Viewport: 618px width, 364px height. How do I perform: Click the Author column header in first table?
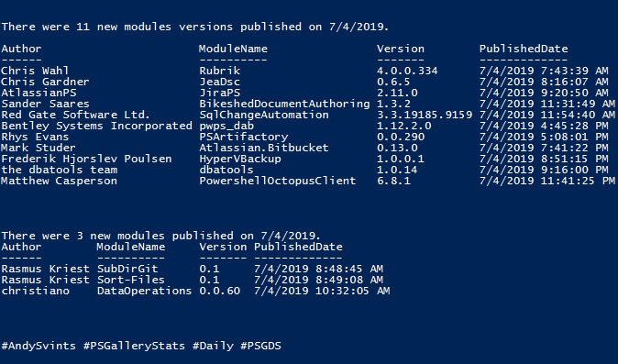(21, 49)
